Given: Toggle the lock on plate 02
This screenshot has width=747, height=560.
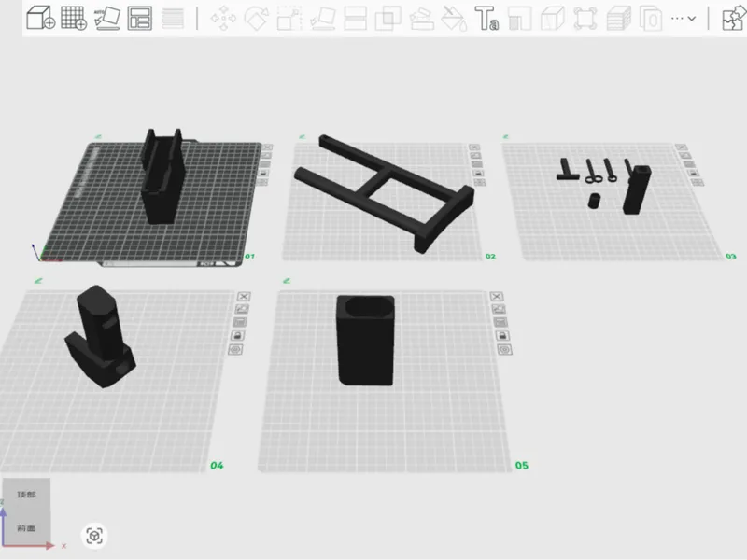Looking at the screenshot, I should [478, 174].
